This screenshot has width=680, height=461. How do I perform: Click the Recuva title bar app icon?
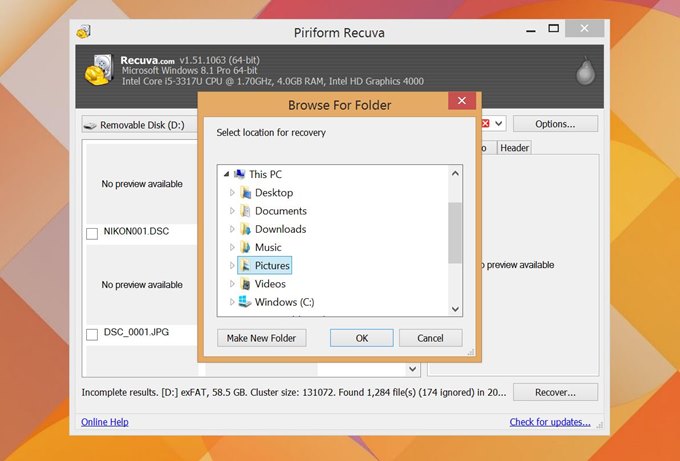click(83, 32)
